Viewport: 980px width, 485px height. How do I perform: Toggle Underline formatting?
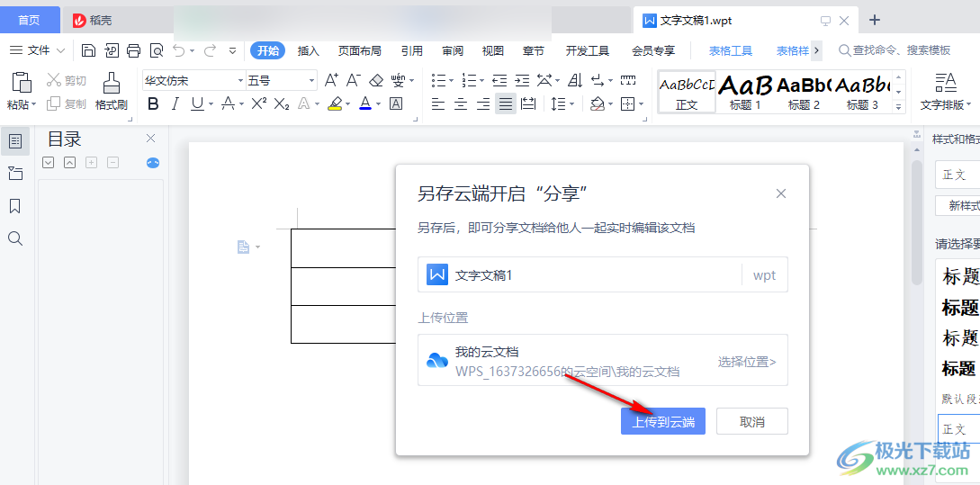[x=197, y=103]
